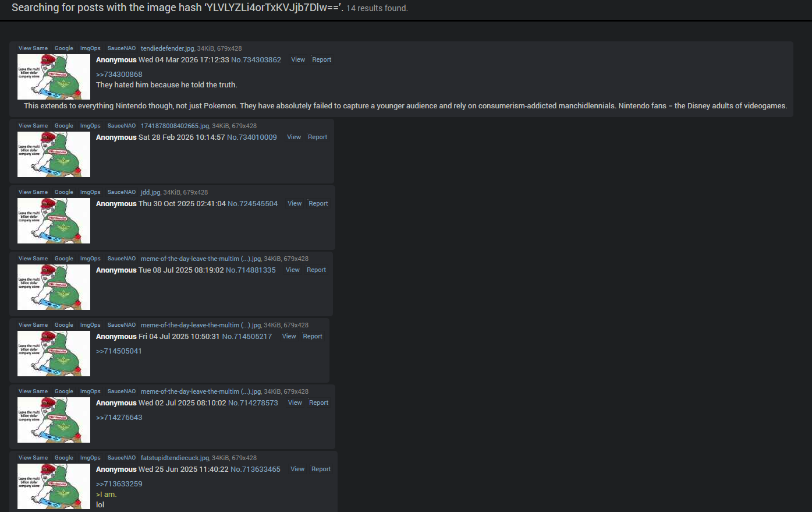Click View Same for fatstupidtendiecuck.jpg
Screen dimensions: 812x512
tap(33, 458)
